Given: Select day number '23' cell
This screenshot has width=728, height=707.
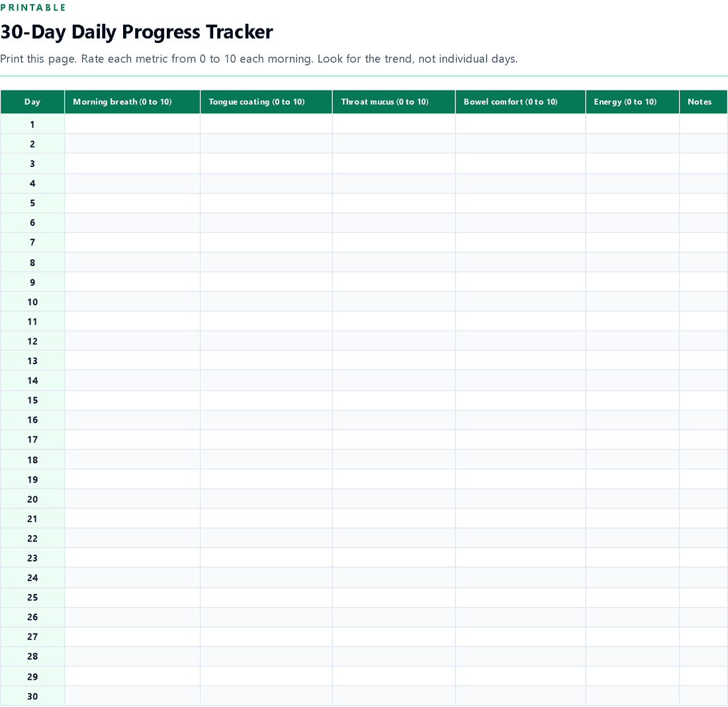Looking at the screenshot, I should pos(32,558).
